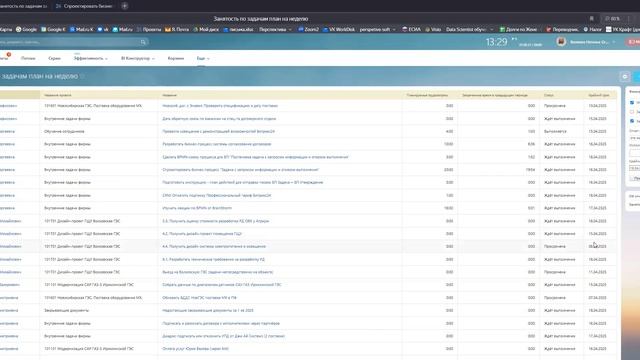This screenshot has height=360, width=640.
Task: Toggle the topmost checkbox in the right filter panel
Action: (632, 102)
